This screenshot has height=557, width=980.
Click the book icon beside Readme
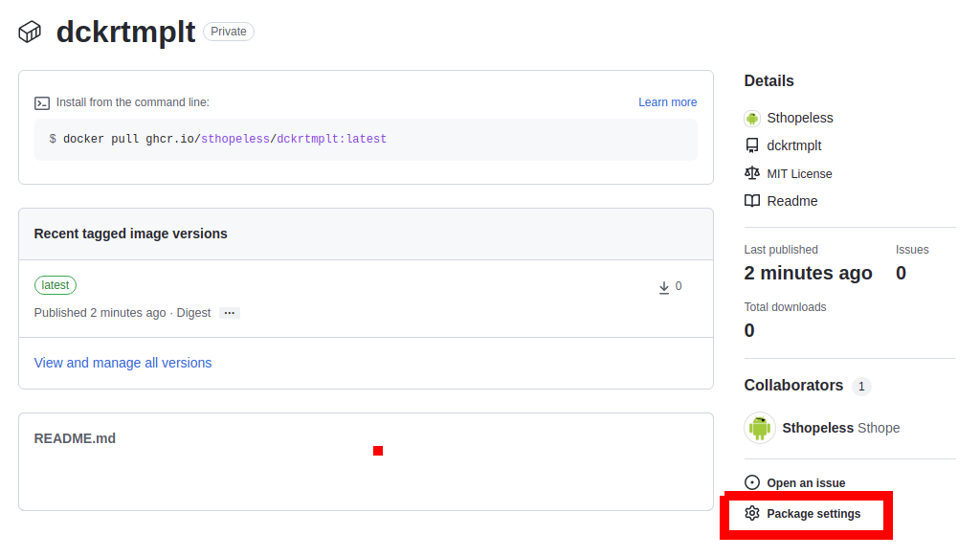[751, 201]
